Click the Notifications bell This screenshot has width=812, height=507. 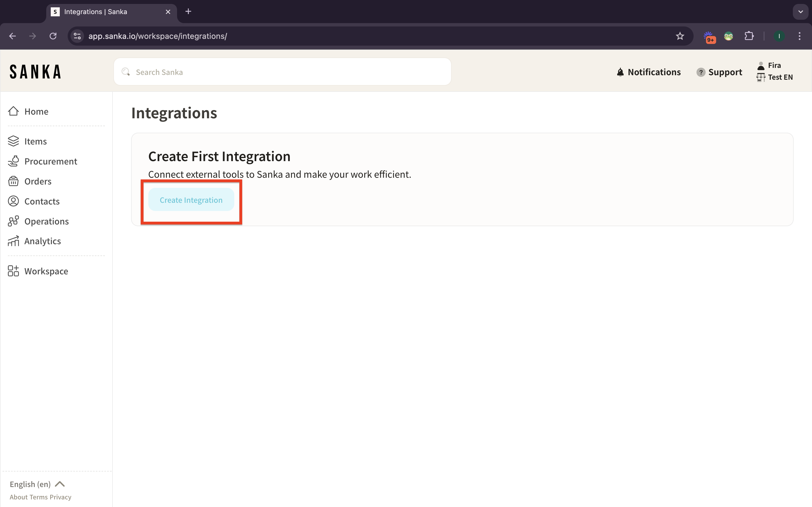620,72
